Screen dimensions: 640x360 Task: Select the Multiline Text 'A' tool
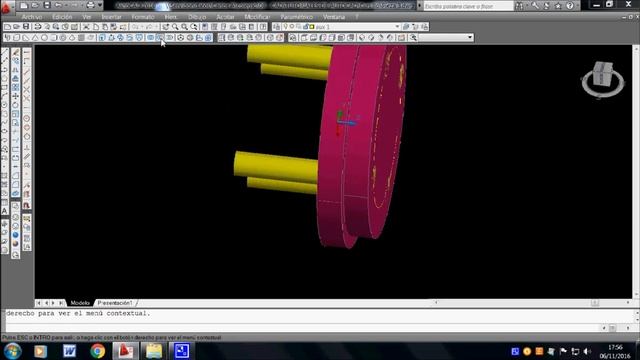(4, 211)
